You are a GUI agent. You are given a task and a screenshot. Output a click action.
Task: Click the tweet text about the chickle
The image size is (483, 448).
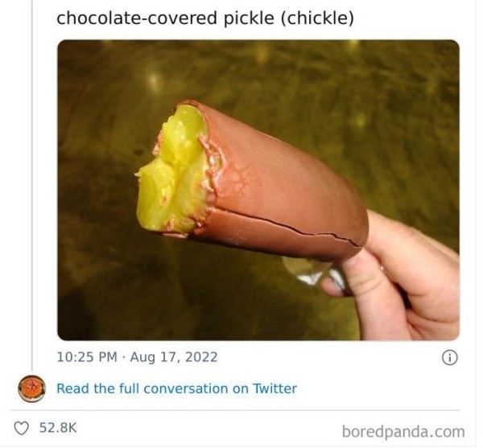(x=205, y=18)
